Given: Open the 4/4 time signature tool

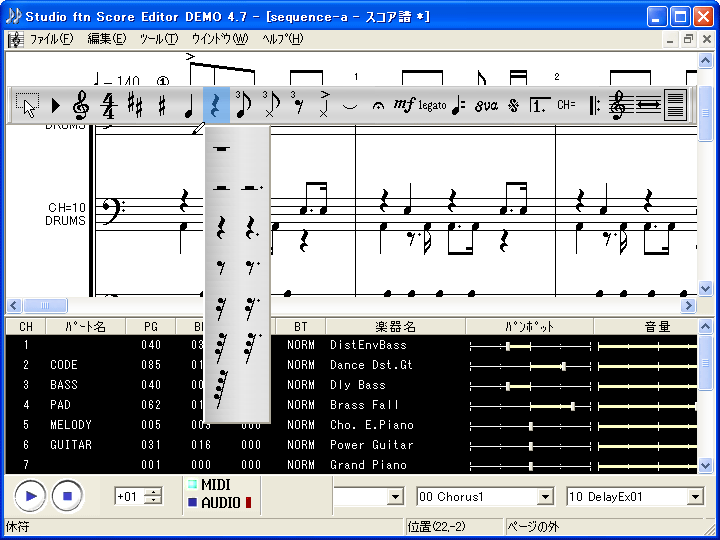Looking at the screenshot, I should point(108,106).
